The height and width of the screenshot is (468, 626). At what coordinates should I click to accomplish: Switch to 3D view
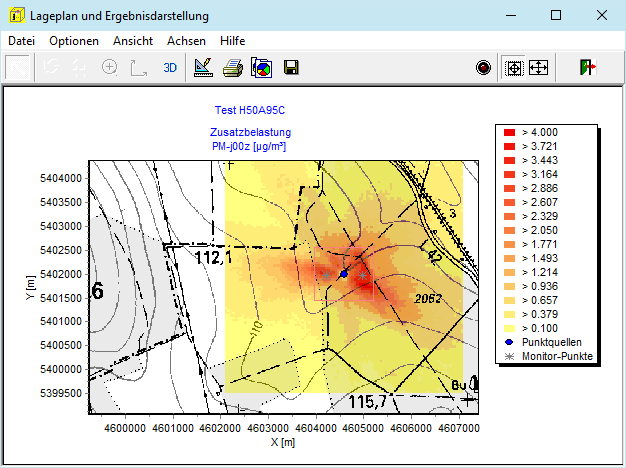click(170, 67)
